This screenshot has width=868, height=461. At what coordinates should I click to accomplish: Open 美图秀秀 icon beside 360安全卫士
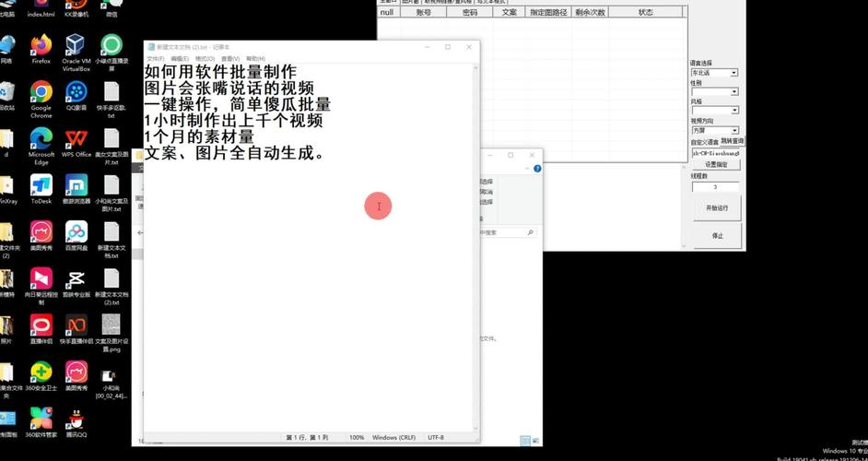[x=76, y=372]
